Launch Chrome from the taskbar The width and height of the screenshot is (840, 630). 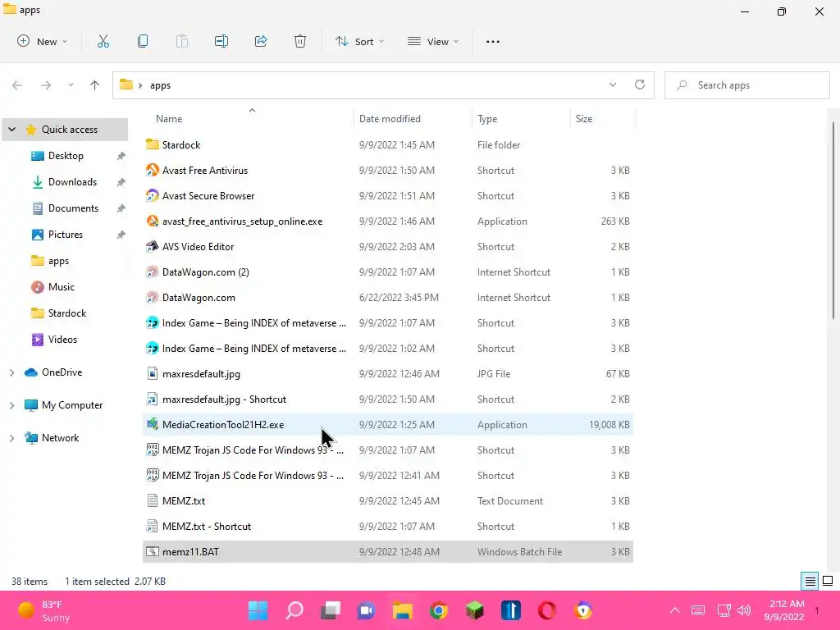coord(439,610)
